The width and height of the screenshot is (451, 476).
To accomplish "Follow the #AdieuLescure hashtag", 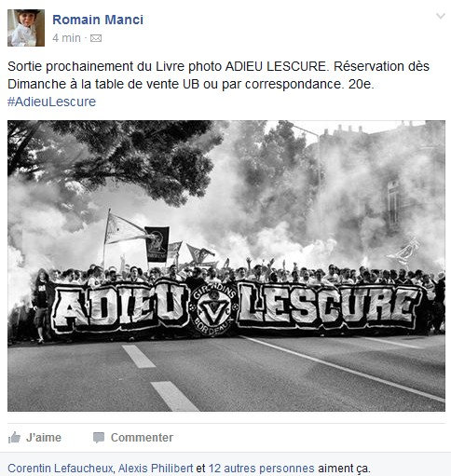I will click(x=51, y=102).
